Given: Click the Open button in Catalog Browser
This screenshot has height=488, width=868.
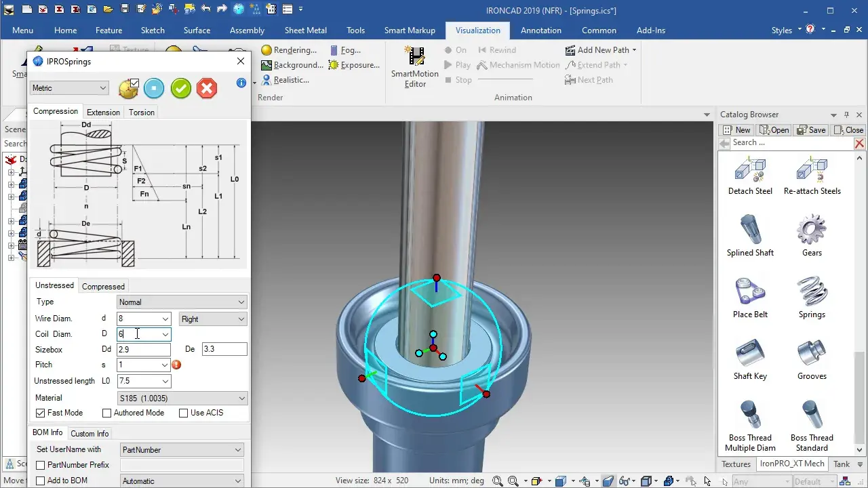Looking at the screenshot, I should 774,130.
